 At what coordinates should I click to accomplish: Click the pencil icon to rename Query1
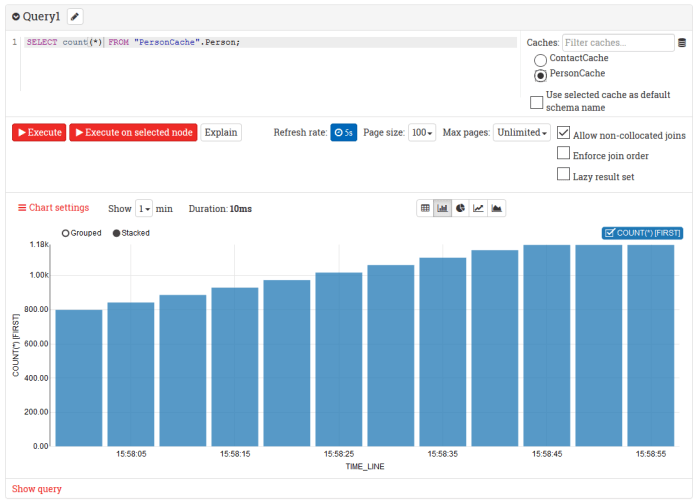[x=75, y=17]
